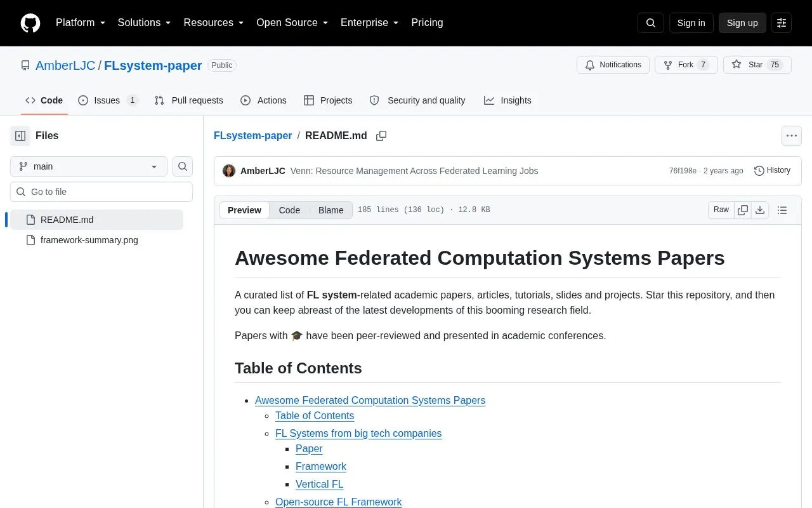Fork this repository

pos(686,65)
